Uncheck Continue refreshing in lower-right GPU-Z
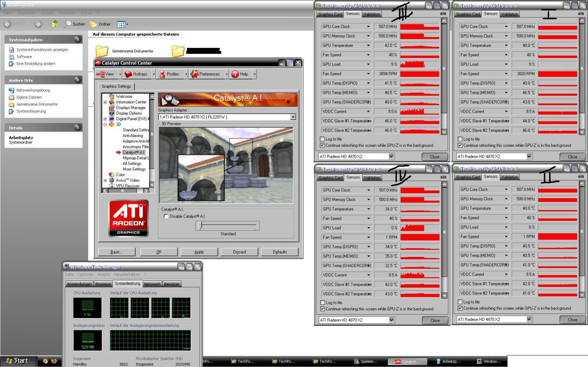This screenshot has height=367, width=588. [460, 308]
